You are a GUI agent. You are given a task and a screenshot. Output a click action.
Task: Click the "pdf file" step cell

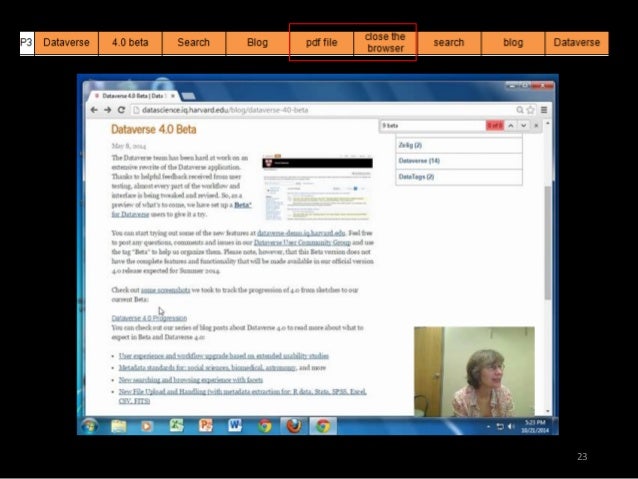tap(321, 43)
